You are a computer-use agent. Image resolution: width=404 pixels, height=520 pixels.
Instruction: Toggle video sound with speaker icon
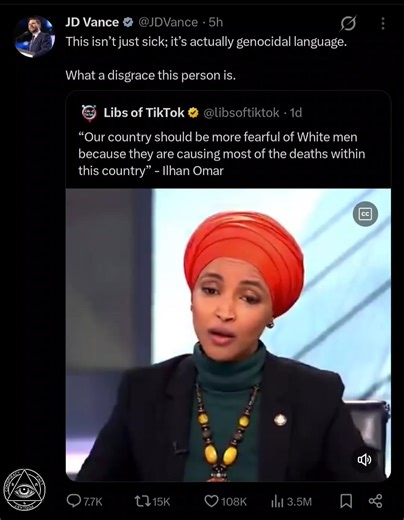coord(365,460)
